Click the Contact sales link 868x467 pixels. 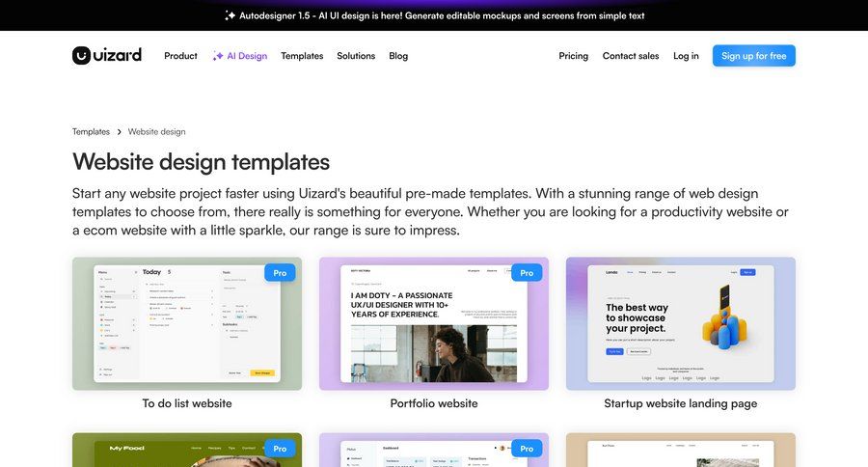[631, 56]
